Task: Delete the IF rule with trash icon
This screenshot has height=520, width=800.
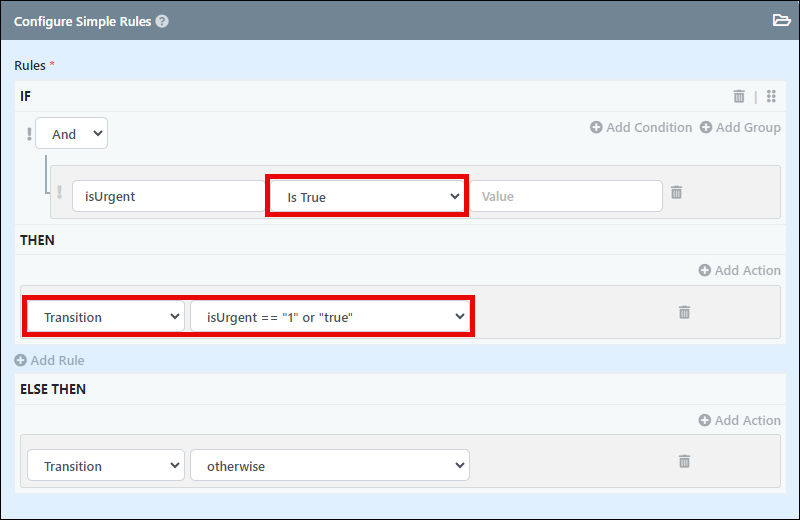Action: 739,96
